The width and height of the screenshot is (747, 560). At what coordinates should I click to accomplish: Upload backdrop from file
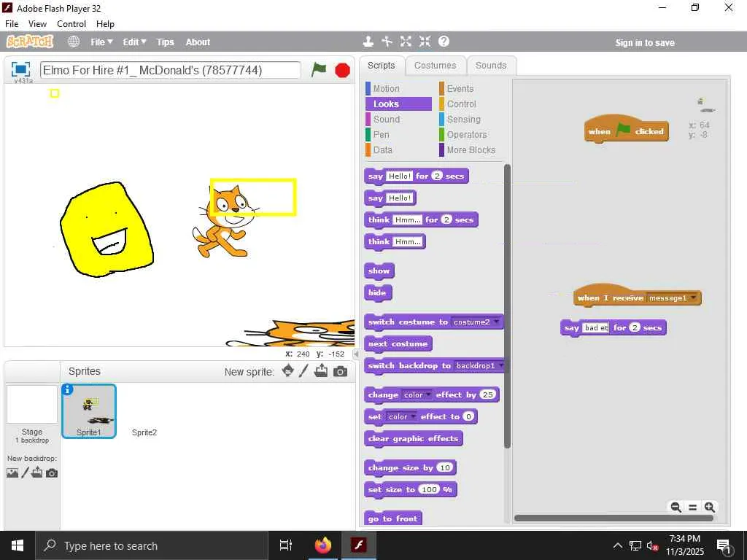point(37,472)
